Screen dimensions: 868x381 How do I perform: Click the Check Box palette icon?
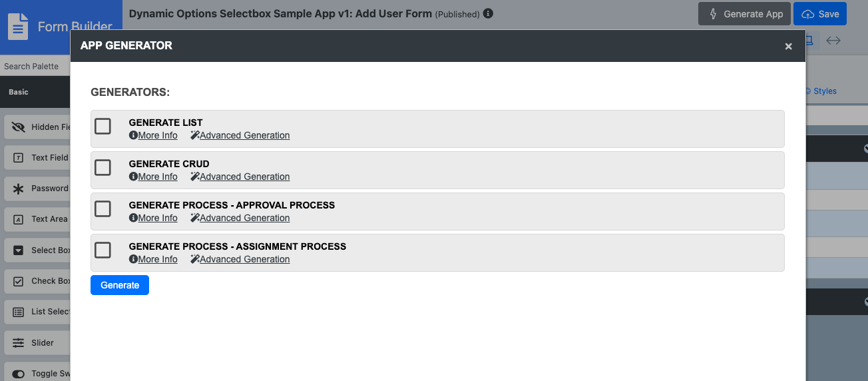tap(18, 281)
